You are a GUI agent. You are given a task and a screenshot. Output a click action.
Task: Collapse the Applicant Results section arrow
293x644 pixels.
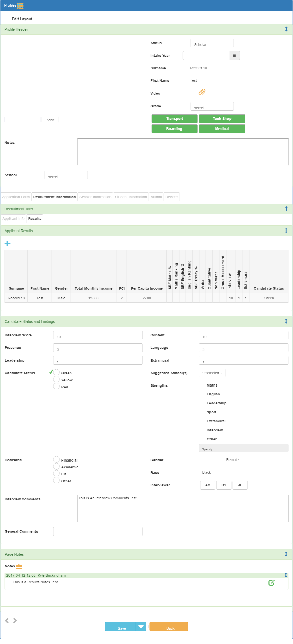[286, 231]
